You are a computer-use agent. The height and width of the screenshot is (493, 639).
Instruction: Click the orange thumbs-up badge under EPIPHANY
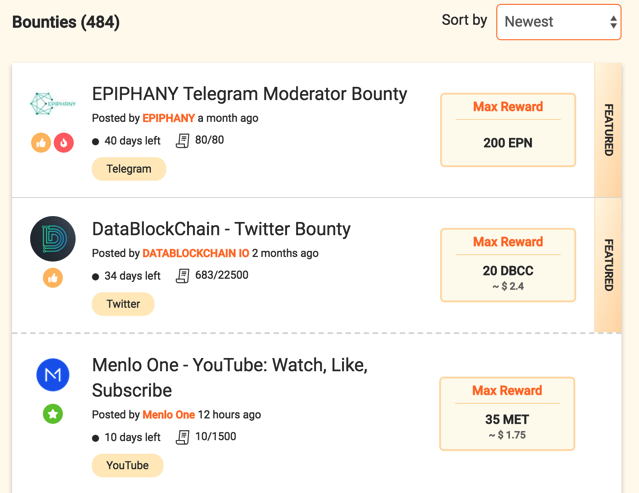[x=41, y=143]
